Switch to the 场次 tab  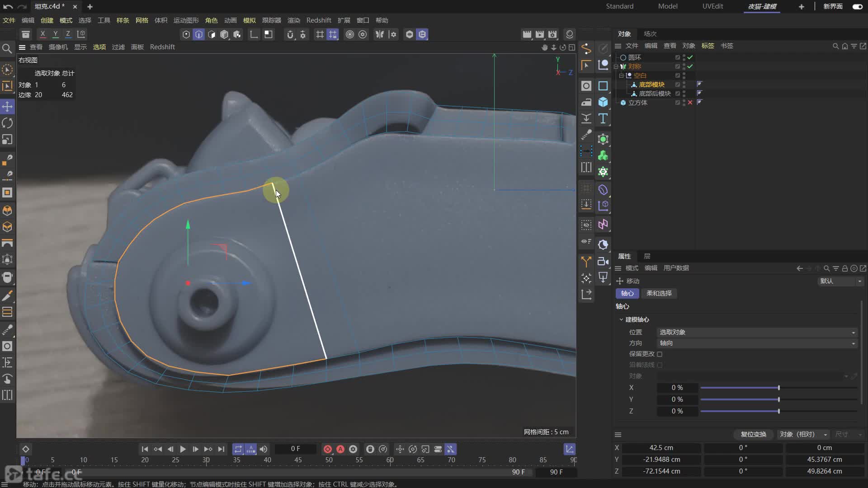tap(650, 34)
